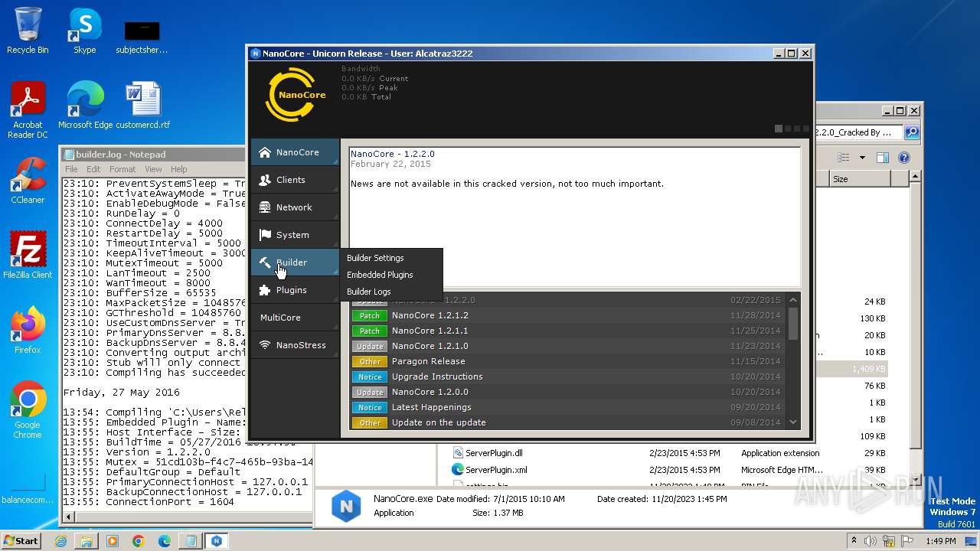The width and height of the screenshot is (980, 551).
Task: Choose Embedded Plugins from the Builder submenu
Action: tap(380, 275)
